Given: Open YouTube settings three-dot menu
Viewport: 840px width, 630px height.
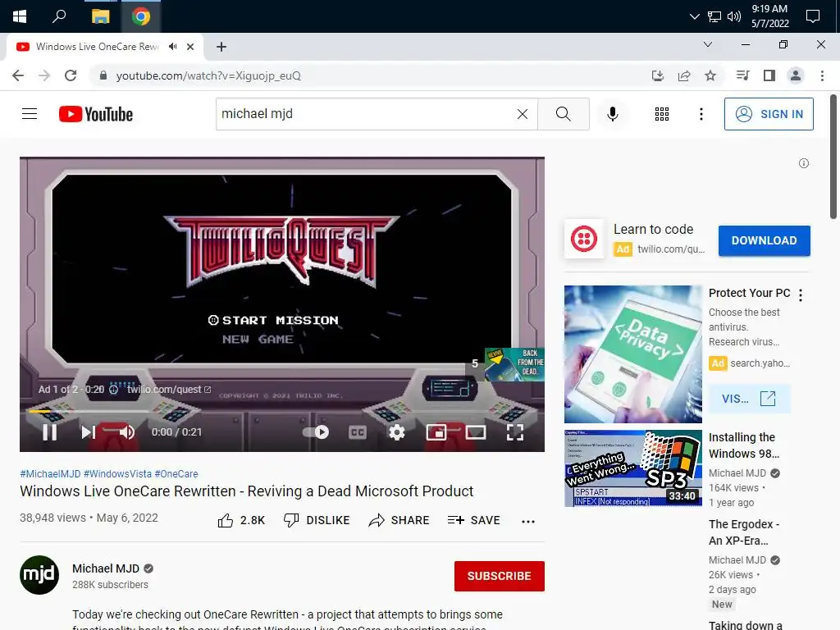Looking at the screenshot, I should [701, 113].
